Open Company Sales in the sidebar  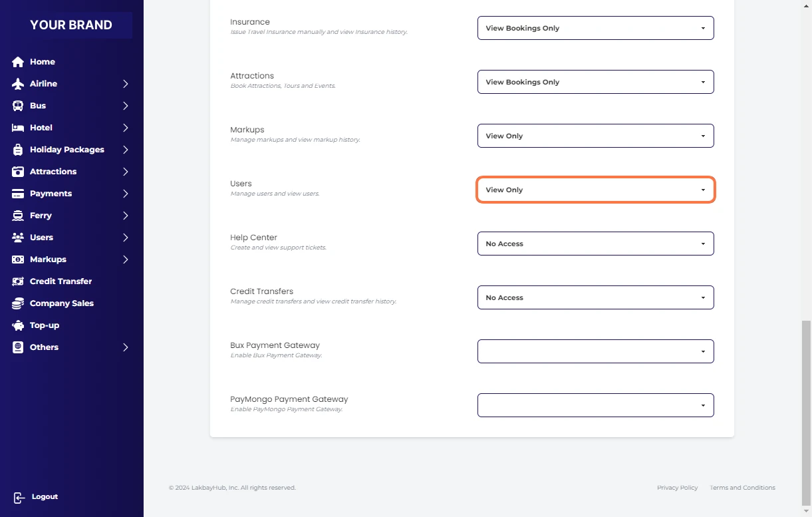(x=61, y=303)
